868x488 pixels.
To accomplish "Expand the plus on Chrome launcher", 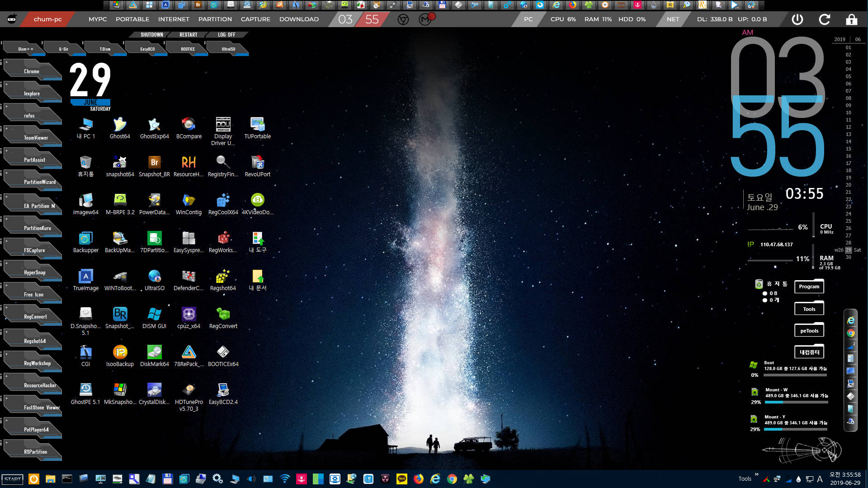I will coord(6,62).
